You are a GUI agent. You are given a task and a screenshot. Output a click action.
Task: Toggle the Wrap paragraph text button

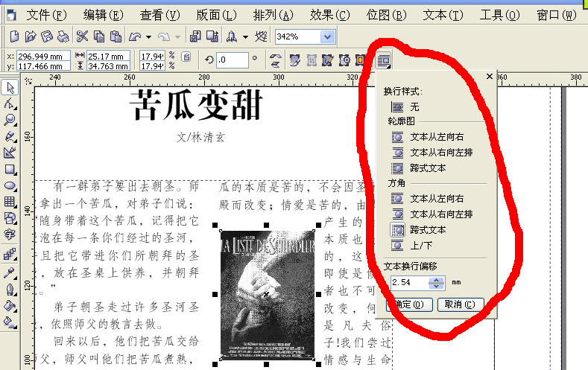[384, 60]
